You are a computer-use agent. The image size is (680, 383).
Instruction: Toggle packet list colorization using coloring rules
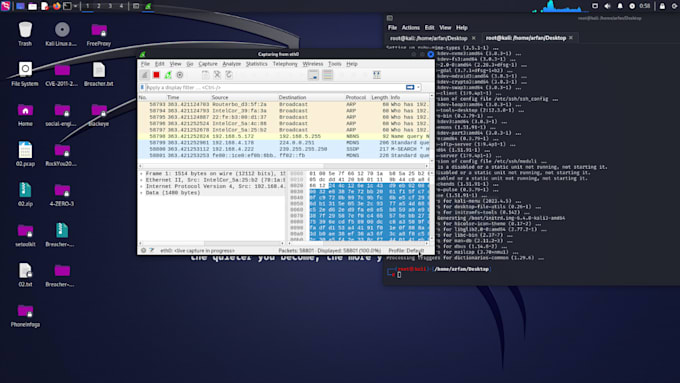point(327,75)
